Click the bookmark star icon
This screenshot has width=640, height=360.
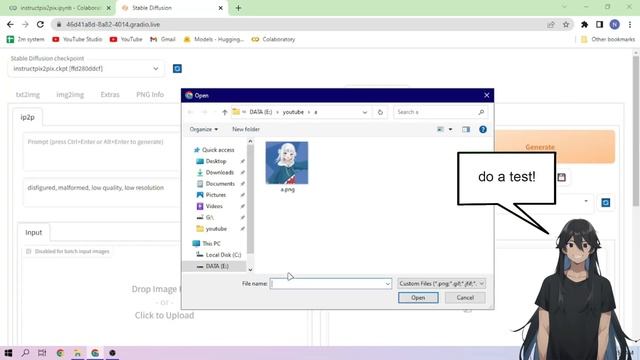pos(566,24)
